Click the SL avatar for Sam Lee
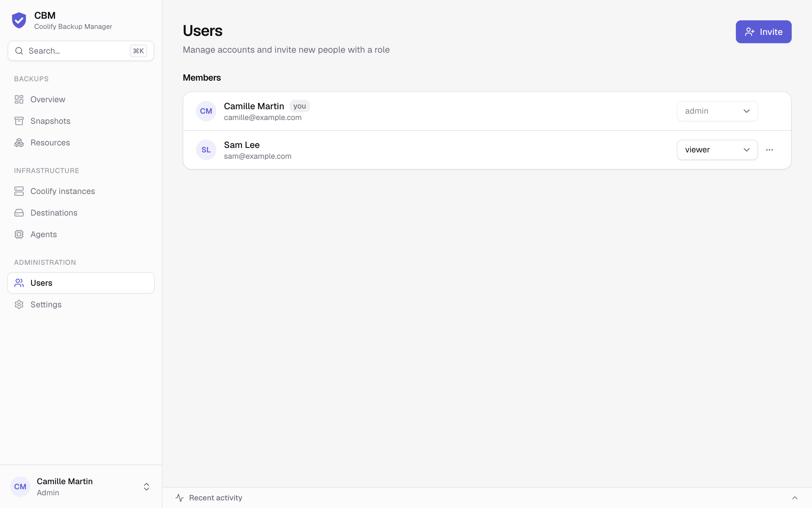Screen dimensions: 812x508 [x=206, y=150]
